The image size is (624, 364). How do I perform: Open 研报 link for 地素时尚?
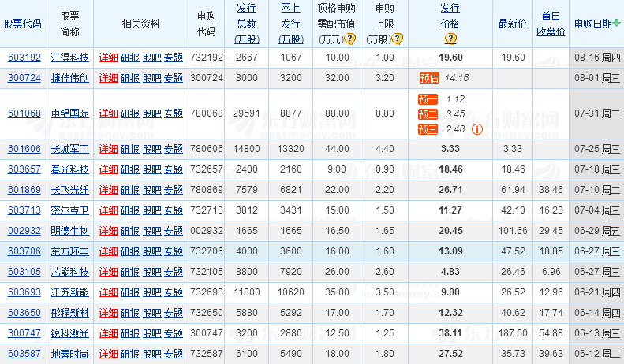130,354
